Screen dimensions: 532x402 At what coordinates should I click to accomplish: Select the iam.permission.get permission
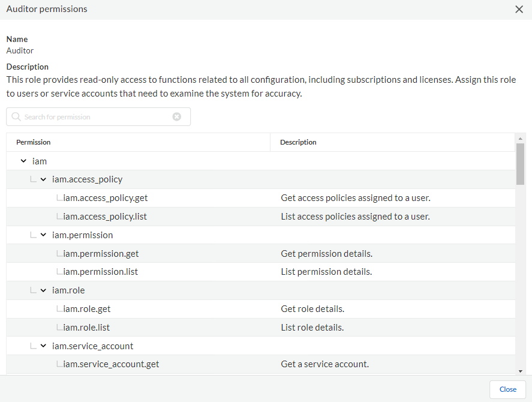pos(101,254)
